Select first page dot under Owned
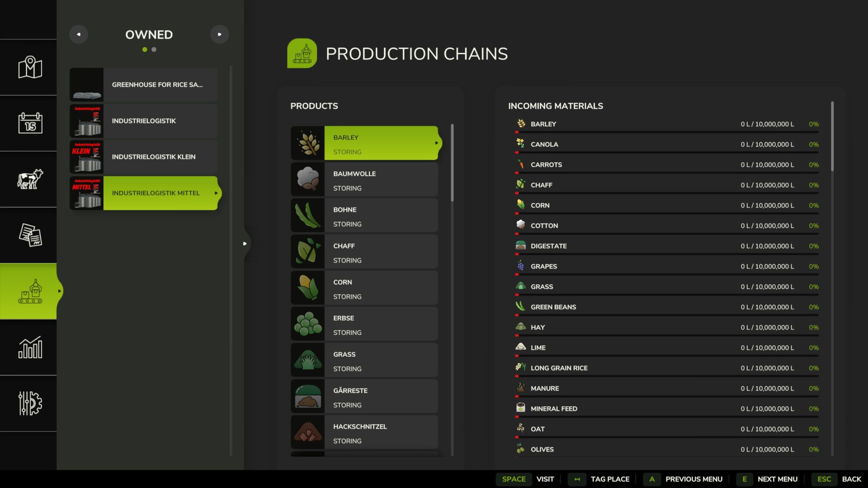 coord(145,50)
